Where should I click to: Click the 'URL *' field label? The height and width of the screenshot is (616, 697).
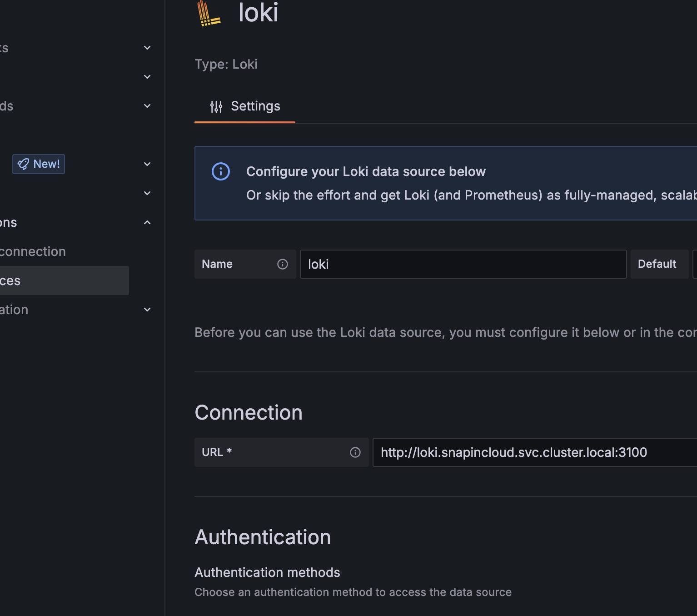pyautogui.click(x=217, y=452)
